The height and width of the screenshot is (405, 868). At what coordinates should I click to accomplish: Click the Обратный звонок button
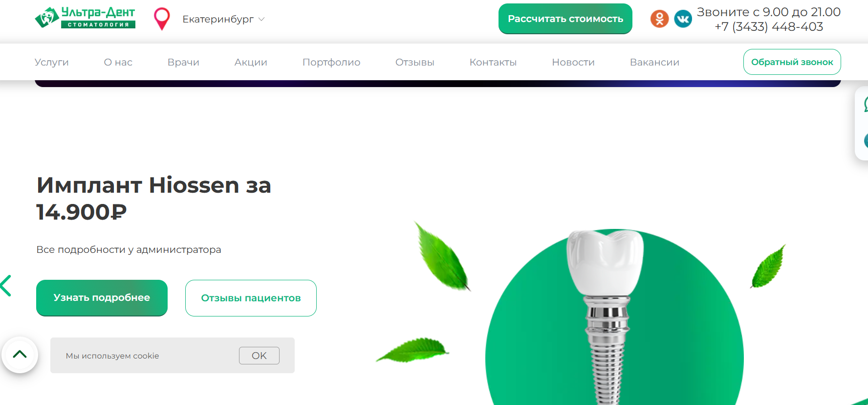point(792,62)
